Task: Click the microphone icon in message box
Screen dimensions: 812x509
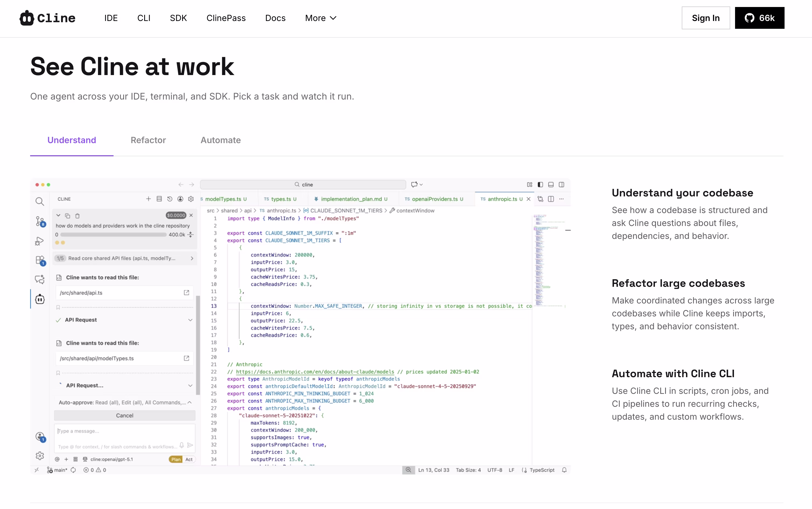Action: pos(182,446)
